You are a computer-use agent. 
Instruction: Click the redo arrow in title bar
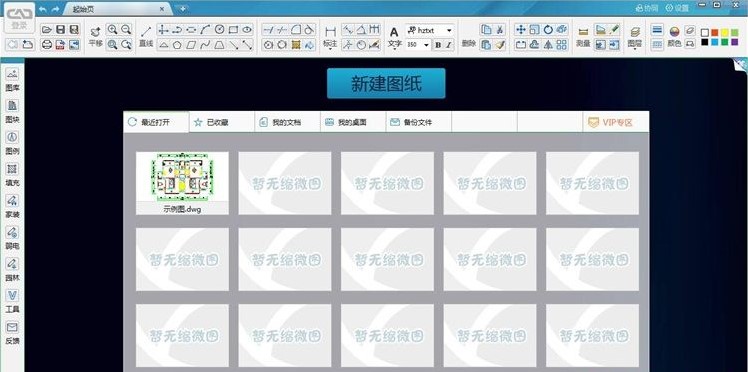pyautogui.click(x=55, y=9)
